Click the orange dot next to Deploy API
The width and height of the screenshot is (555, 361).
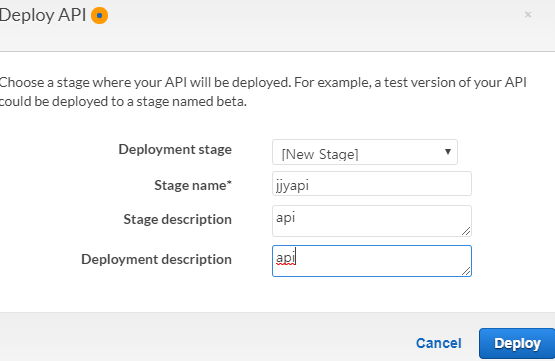[x=99, y=15]
